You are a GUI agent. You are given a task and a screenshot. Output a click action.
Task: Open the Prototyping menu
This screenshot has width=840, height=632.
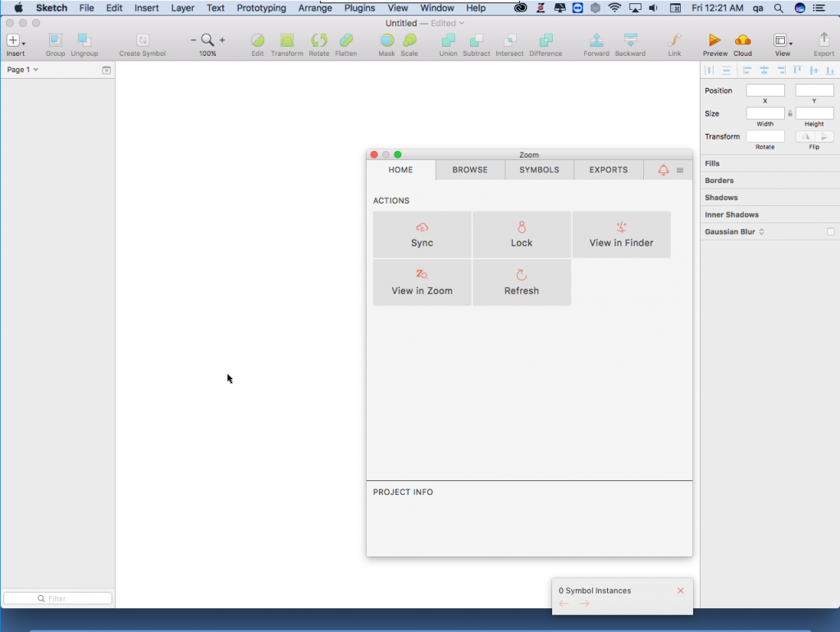[262, 8]
